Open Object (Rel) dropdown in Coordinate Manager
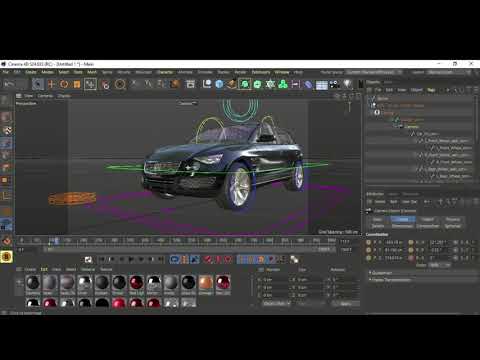 click(x=276, y=304)
